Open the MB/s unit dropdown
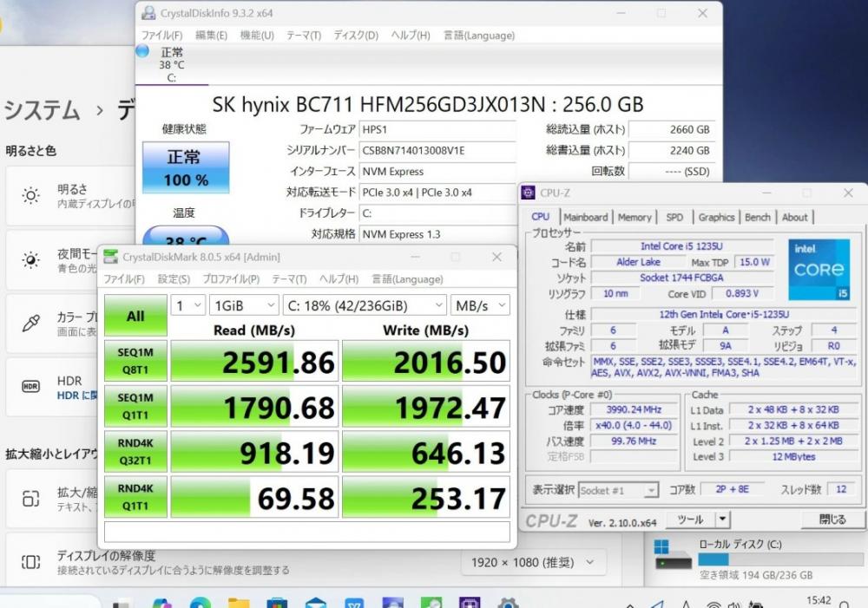 click(480, 305)
